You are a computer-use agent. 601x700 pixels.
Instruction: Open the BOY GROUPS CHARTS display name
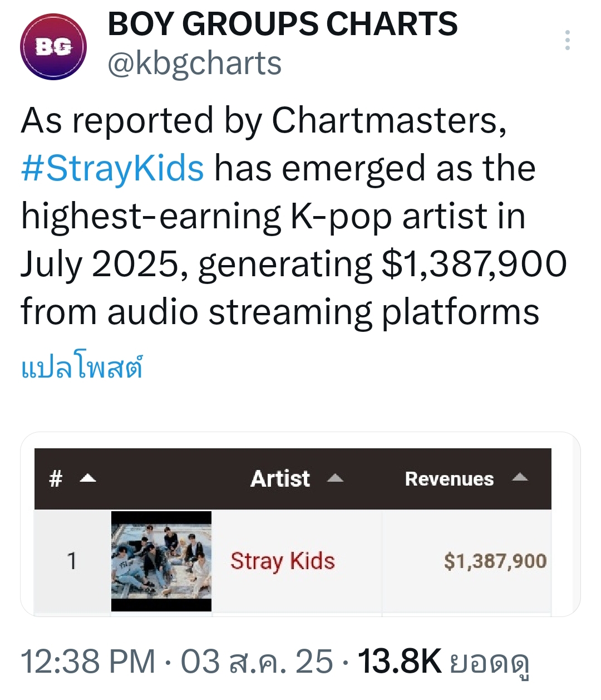point(283,24)
